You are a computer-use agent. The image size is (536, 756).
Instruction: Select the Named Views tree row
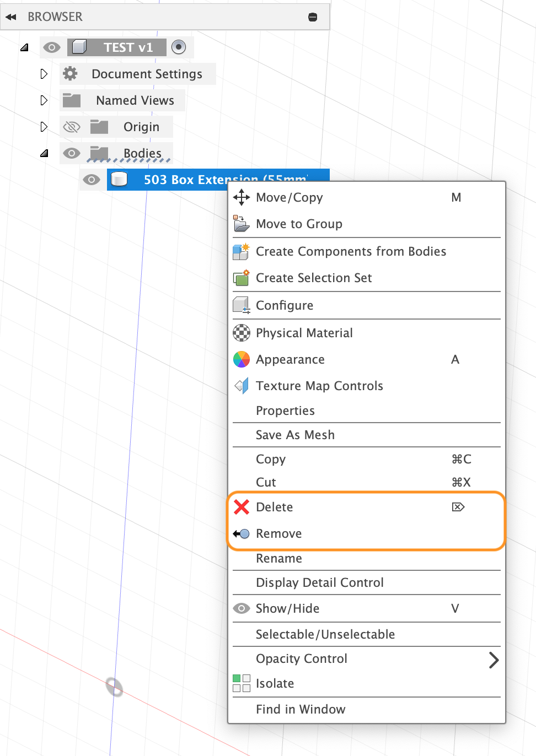[122, 100]
